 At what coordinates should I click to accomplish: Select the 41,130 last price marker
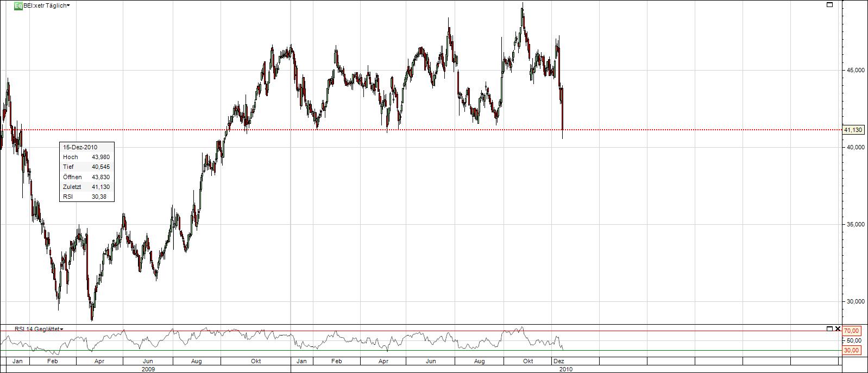[x=853, y=130]
